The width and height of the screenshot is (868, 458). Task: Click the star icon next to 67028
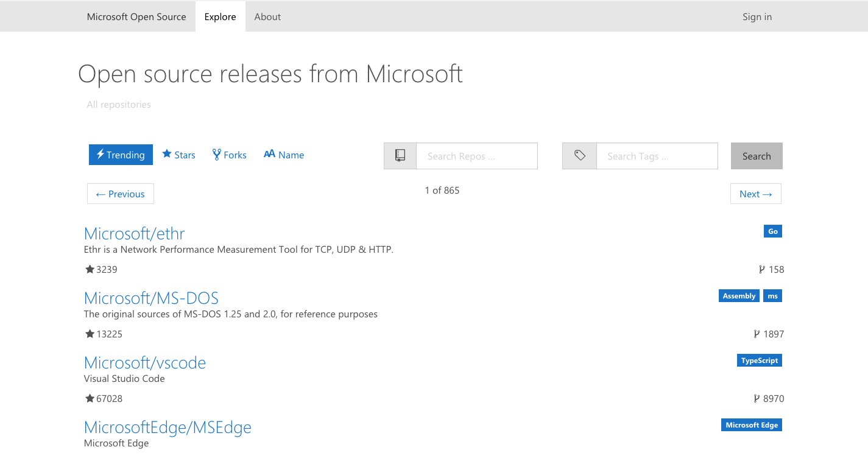pos(90,398)
